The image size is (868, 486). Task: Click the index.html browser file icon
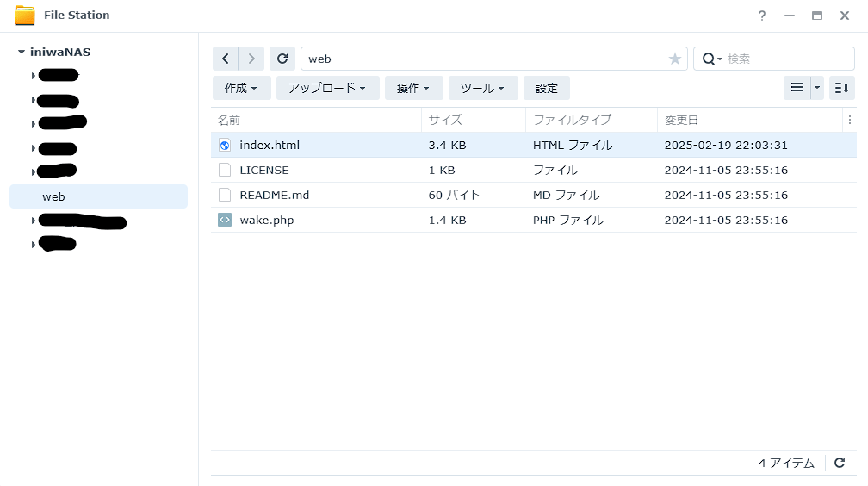224,145
